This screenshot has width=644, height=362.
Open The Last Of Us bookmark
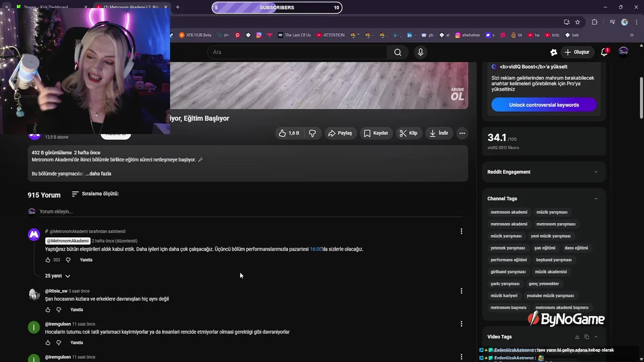[294, 35]
